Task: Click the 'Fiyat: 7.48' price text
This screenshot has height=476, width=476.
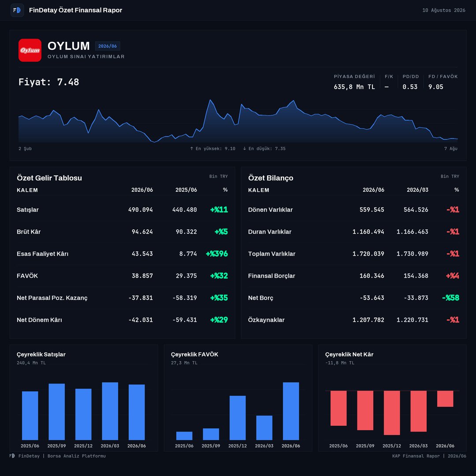Action: pyautogui.click(x=48, y=82)
